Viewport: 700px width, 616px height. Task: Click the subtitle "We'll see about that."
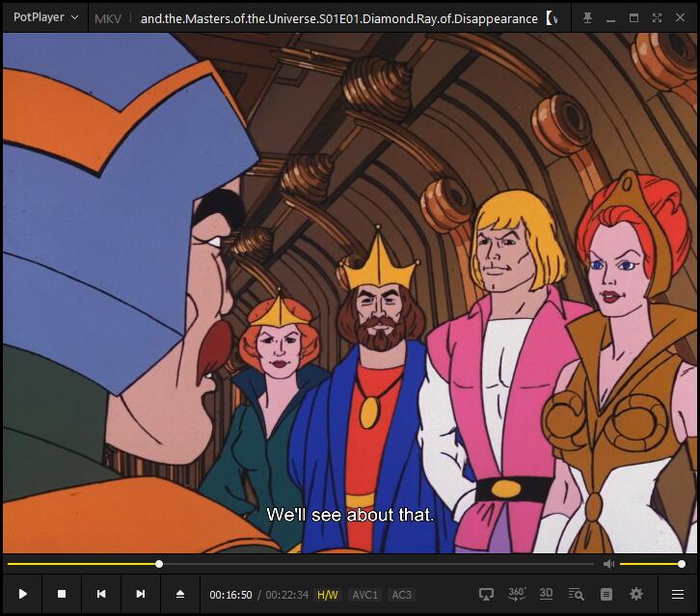pos(350,515)
